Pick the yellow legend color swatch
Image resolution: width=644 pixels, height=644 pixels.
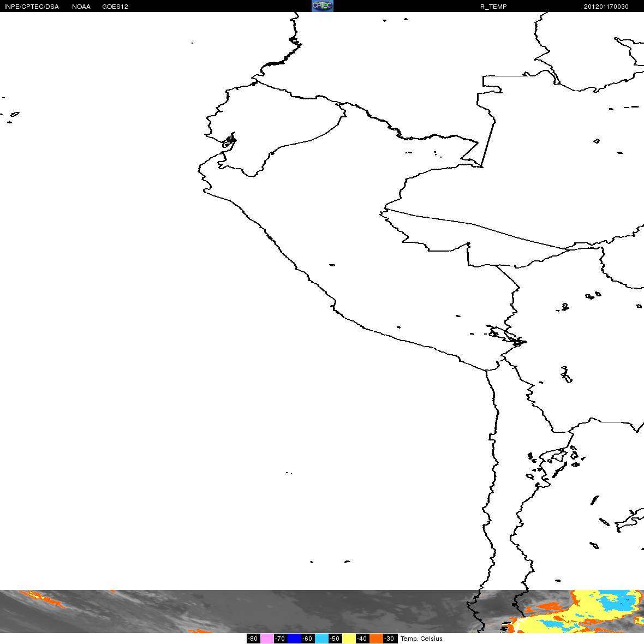point(349,639)
